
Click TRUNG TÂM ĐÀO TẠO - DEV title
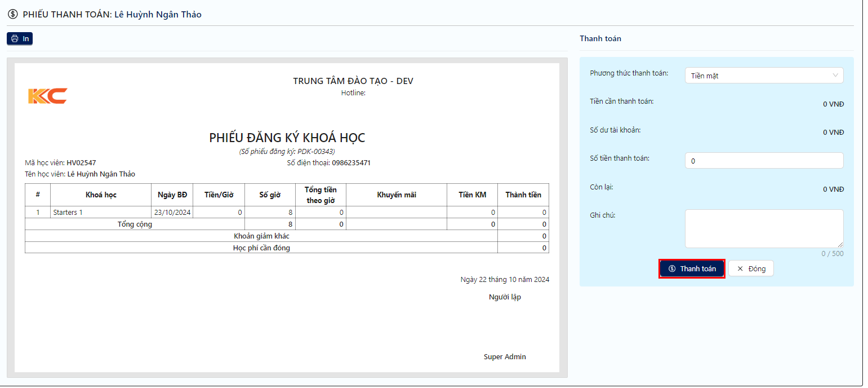tap(353, 81)
